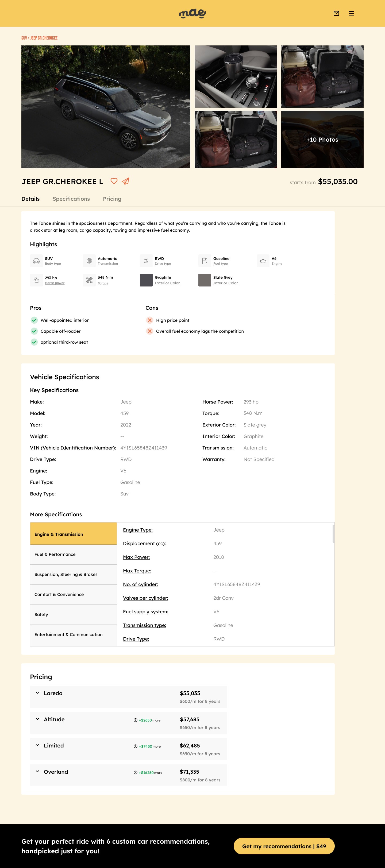This screenshot has height=868, width=385.
Task: Click the Automatic transmission icon
Action: (x=89, y=261)
